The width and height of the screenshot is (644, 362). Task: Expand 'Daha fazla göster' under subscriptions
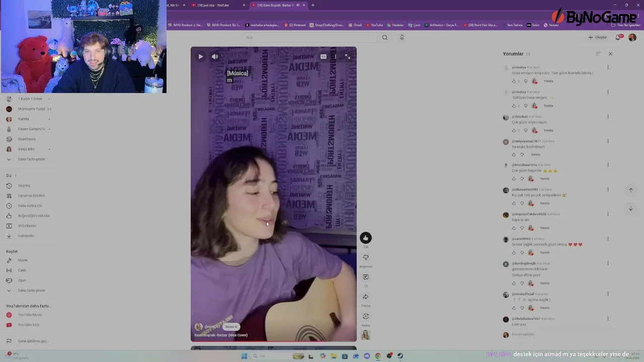[32, 159]
